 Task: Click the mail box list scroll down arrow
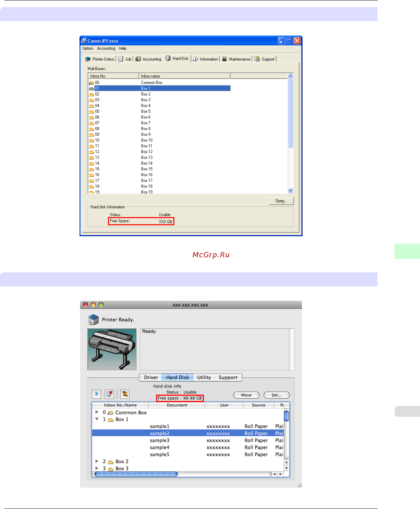pos(290,191)
